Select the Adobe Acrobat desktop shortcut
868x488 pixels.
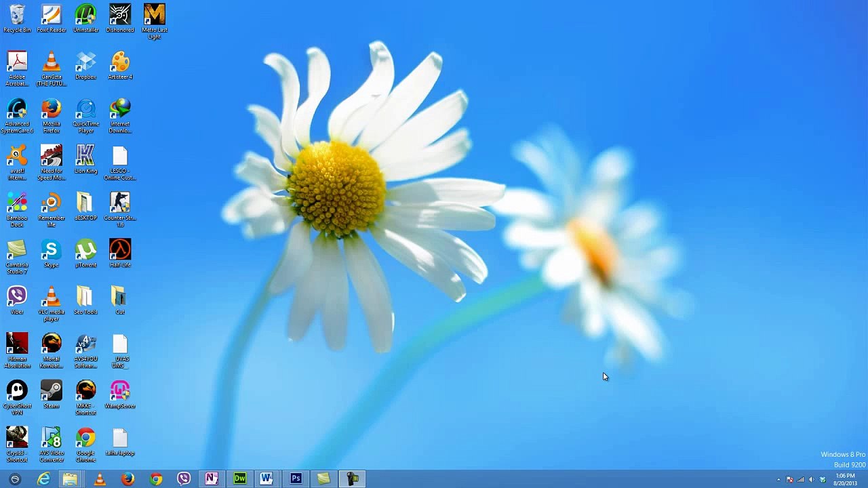17,69
